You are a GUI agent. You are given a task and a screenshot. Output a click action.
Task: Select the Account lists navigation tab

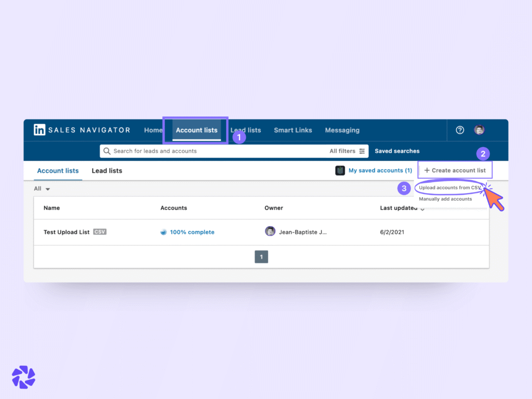point(196,130)
